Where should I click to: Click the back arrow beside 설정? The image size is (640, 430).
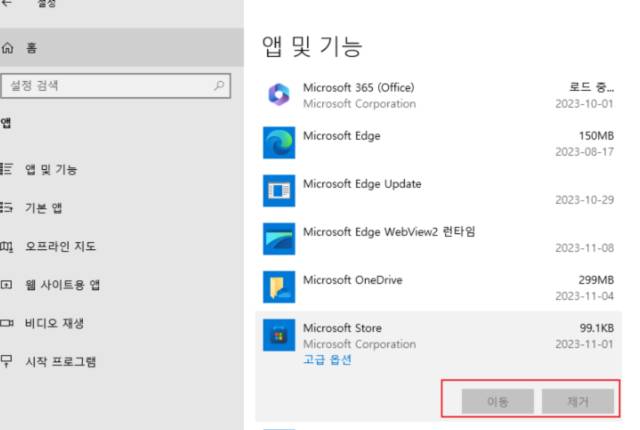coord(8,4)
